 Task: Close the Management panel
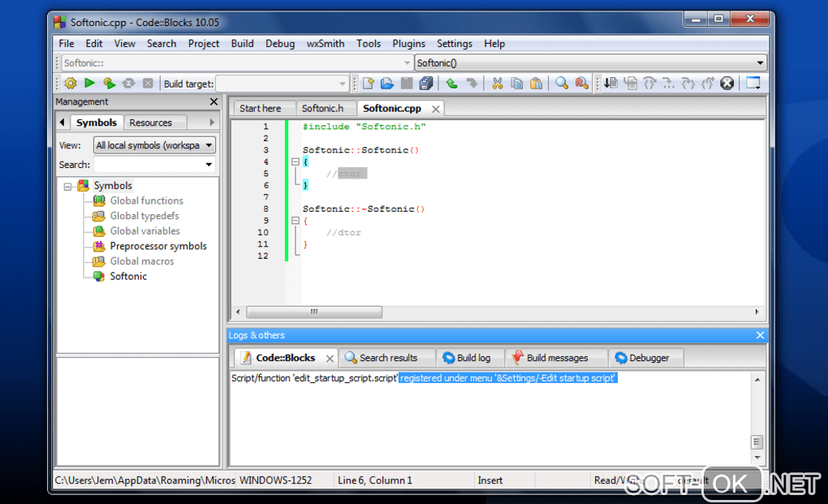click(x=213, y=101)
